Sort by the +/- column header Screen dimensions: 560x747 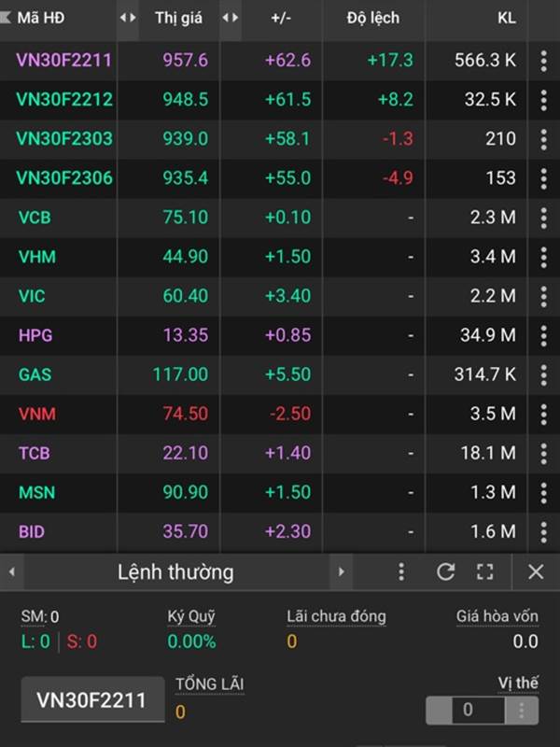pos(281,18)
